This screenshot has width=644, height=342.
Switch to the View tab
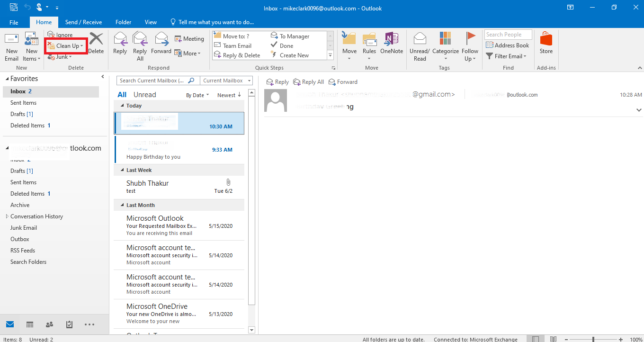pyautogui.click(x=151, y=22)
